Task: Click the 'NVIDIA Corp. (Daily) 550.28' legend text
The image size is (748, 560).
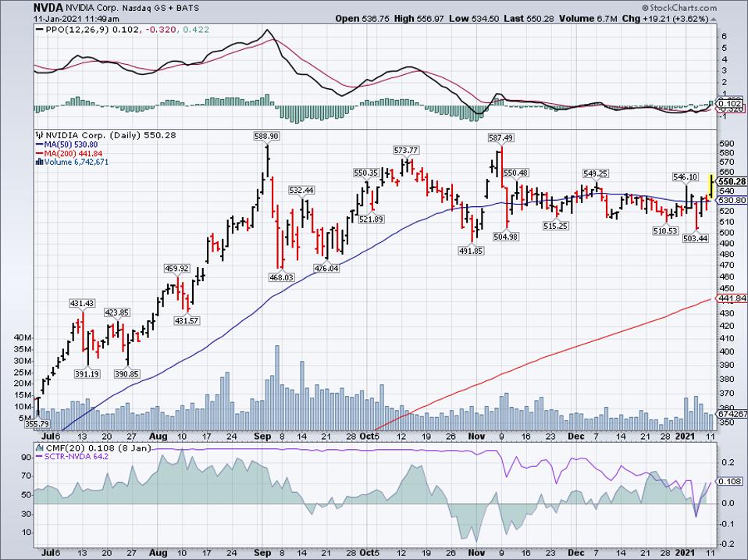Action: [x=110, y=135]
